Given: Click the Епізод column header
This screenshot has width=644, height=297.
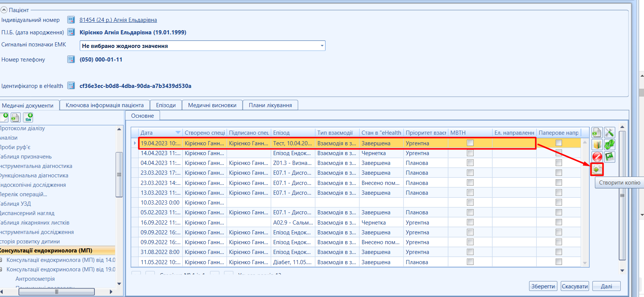Looking at the screenshot, I should tap(293, 132).
